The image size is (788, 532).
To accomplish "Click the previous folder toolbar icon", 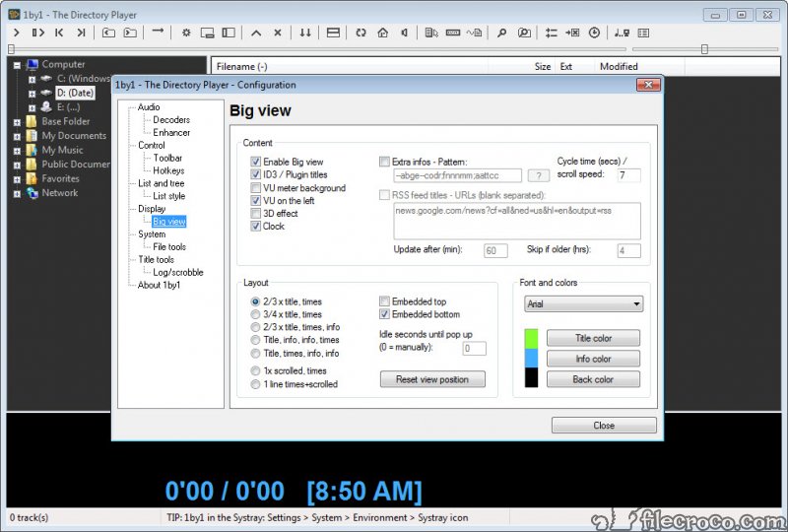I will coord(108,33).
